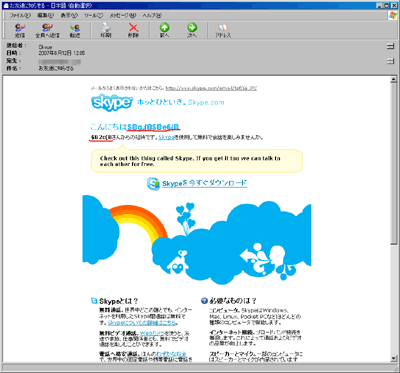Click the question mark icon beside 必要なものは？
Image resolution: width=400 pixels, height=373 pixels.
(204, 301)
